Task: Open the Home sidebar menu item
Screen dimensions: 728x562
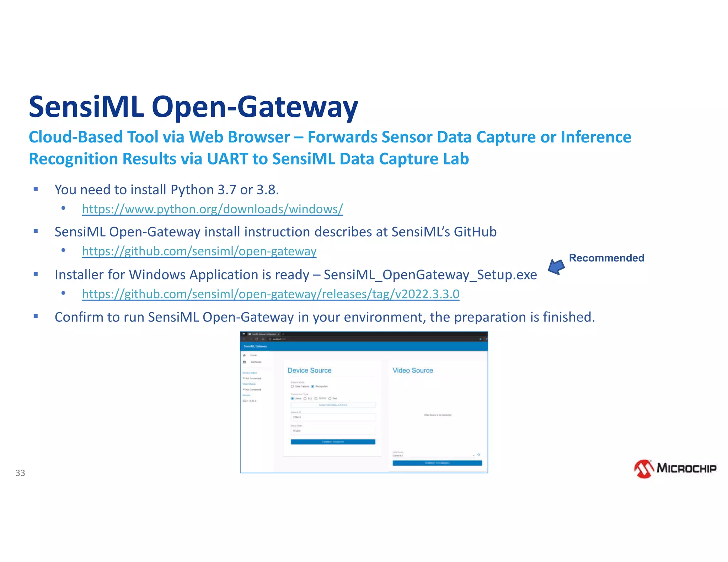Action: coord(253,355)
